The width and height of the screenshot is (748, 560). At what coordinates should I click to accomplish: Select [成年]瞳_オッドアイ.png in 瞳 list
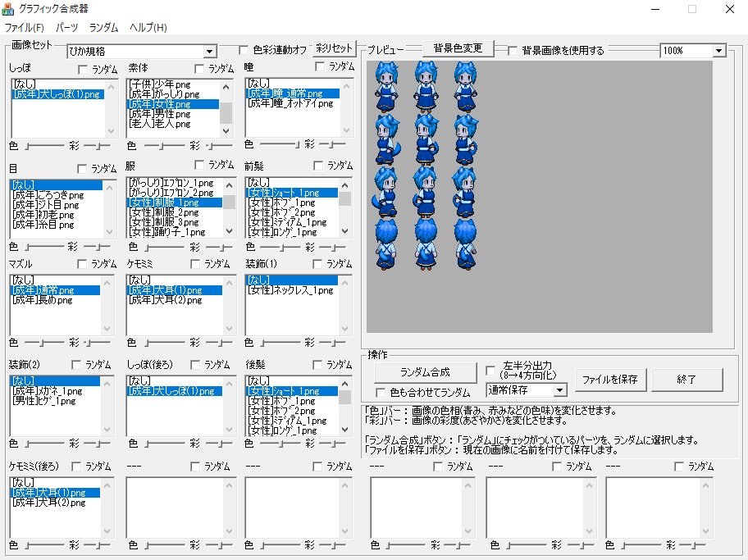point(293,103)
